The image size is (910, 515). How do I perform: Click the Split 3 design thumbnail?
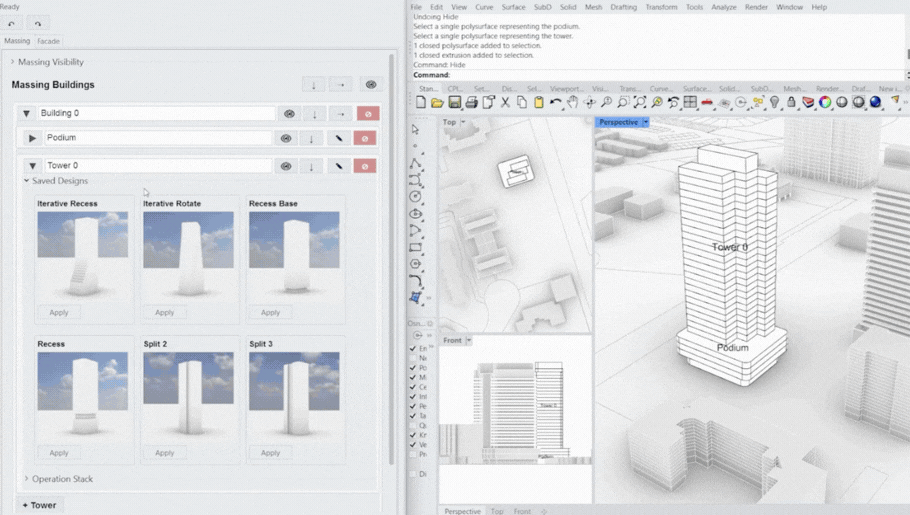[x=294, y=394]
